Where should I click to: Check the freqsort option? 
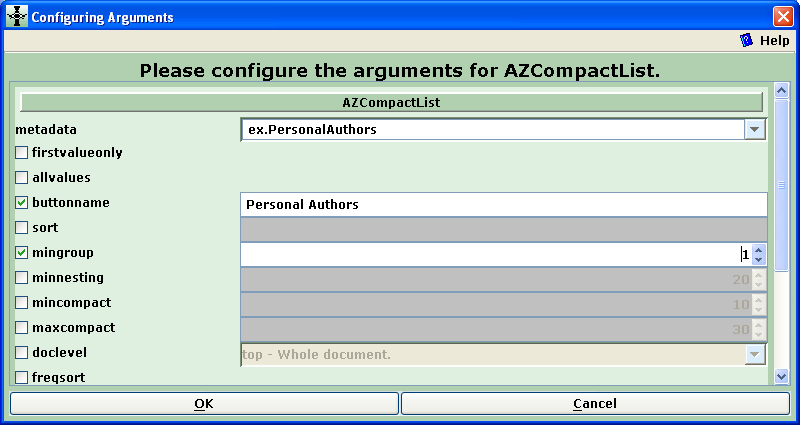coord(21,378)
